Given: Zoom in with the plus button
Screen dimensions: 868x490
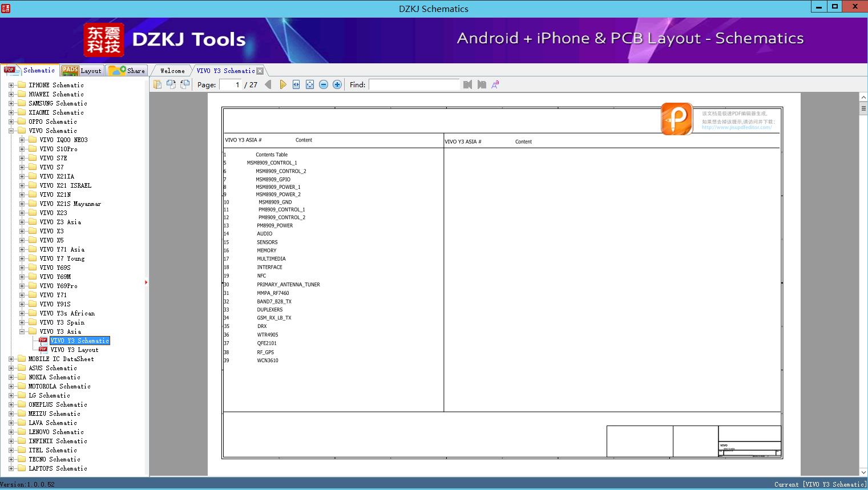Looking at the screenshot, I should (x=337, y=84).
